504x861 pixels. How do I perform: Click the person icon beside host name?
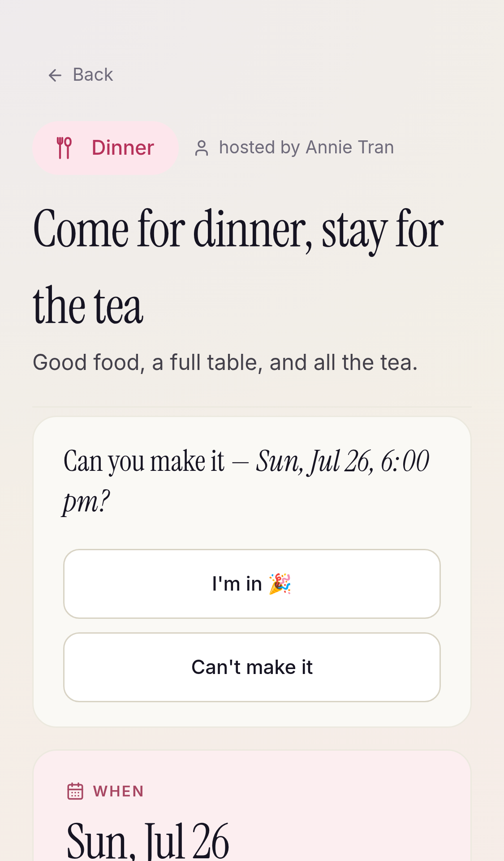202,148
